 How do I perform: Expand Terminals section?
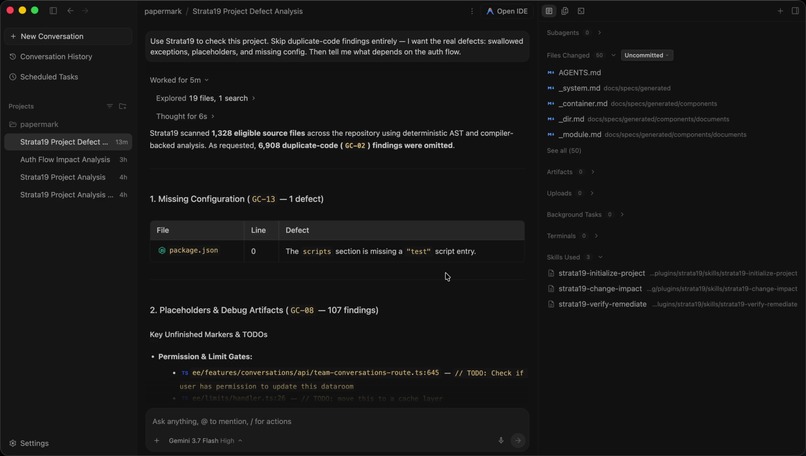[573, 236]
